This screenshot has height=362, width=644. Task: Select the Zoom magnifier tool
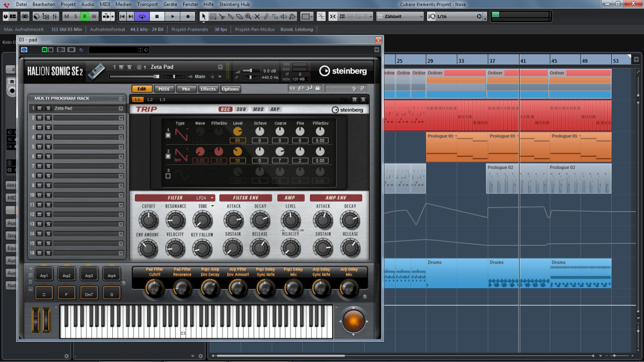(249, 17)
